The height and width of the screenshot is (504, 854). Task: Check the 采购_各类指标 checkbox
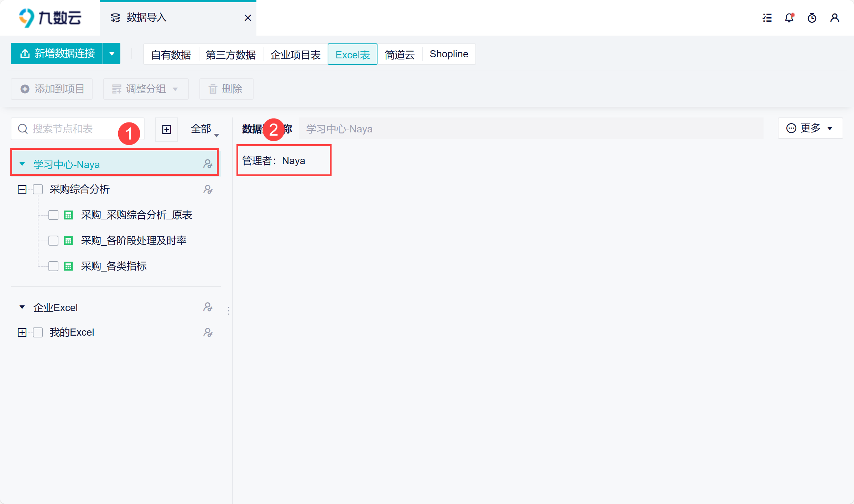[53, 266]
